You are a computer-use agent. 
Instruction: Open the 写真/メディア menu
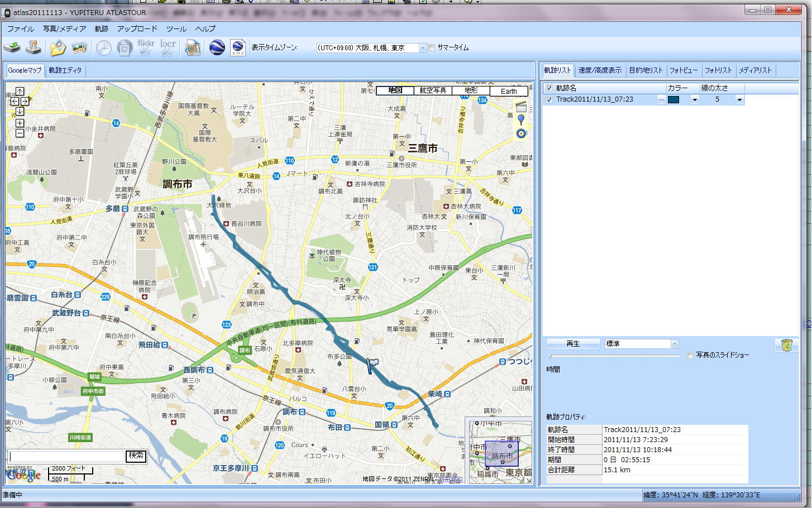click(x=64, y=29)
